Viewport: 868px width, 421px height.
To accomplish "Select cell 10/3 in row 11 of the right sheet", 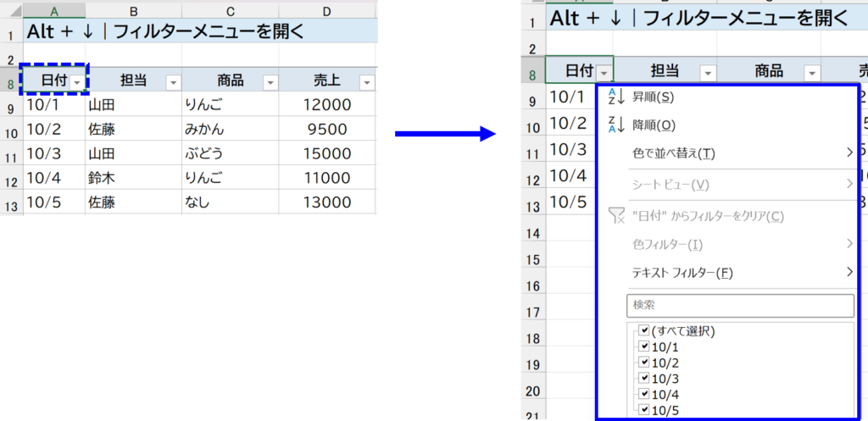I will 570,149.
